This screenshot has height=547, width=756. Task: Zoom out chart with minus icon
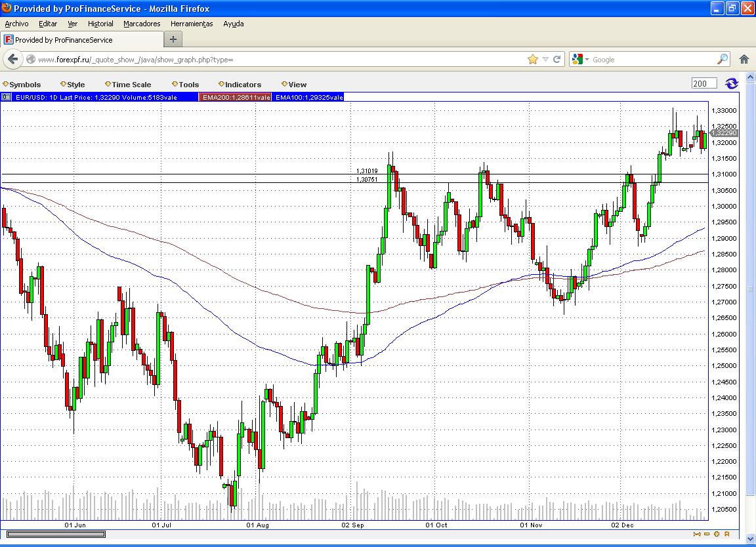click(706, 534)
